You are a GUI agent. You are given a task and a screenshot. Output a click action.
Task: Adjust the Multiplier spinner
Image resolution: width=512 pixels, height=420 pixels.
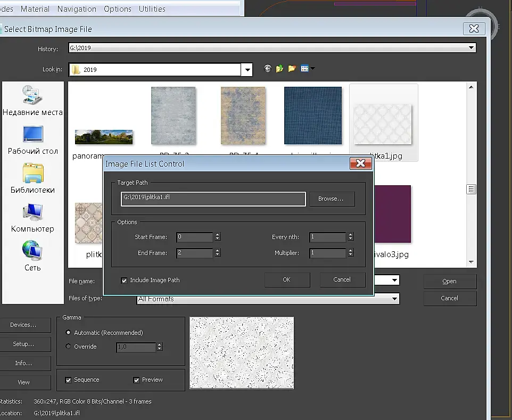pos(351,252)
